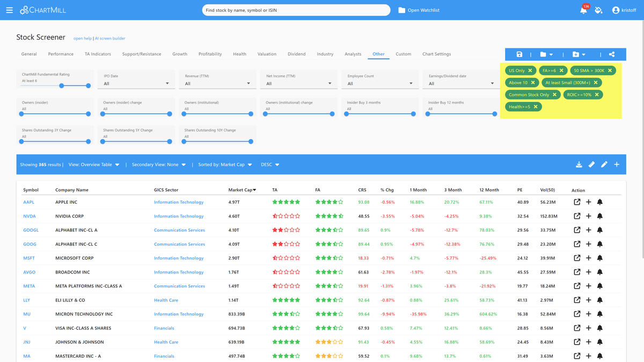This screenshot has width=644, height=362.
Task: Open the notifications bell with 136 badge
Action: 583,10
